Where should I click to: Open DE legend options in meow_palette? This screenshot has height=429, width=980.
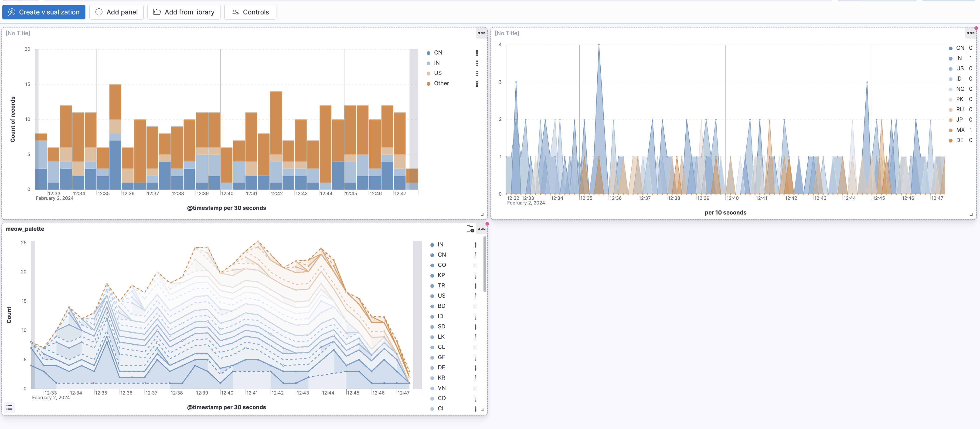pos(475,368)
